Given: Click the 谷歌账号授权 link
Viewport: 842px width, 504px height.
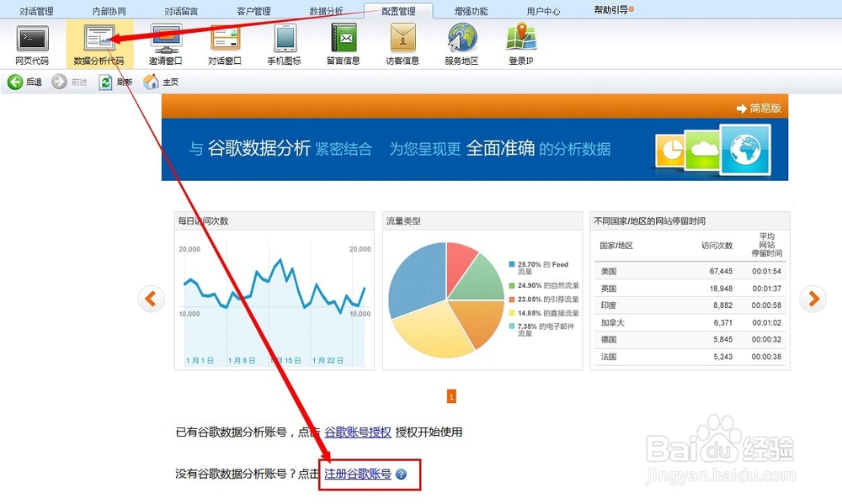Looking at the screenshot, I should [x=358, y=432].
